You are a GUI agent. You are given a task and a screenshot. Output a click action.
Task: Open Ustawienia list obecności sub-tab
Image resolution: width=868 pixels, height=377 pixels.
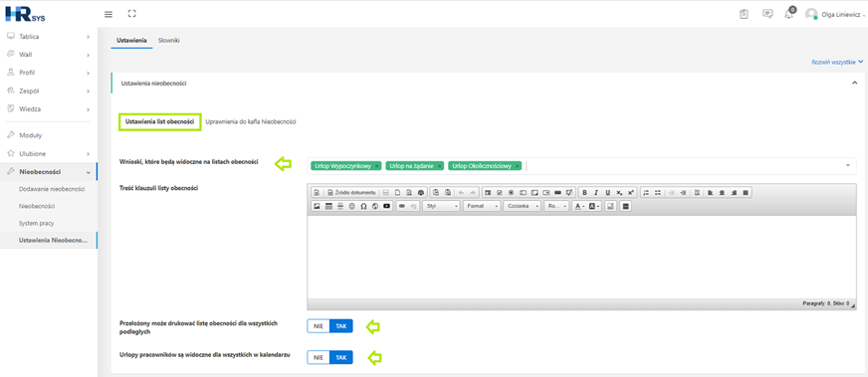pyautogui.click(x=160, y=121)
